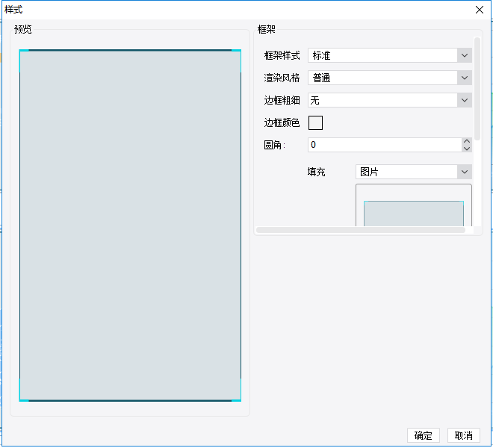The height and width of the screenshot is (448, 493).
Task: Click the 渲染风格 label text
Action: 282,78
